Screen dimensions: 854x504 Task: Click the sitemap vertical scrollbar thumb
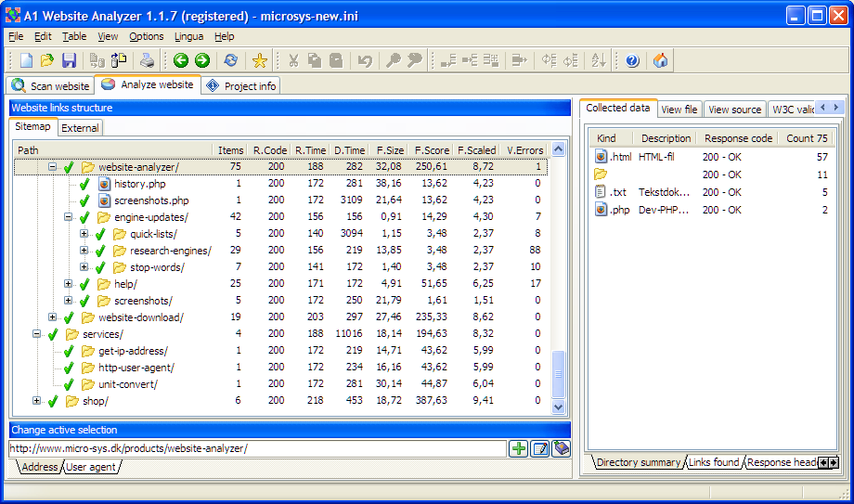[x=558, y=374]
